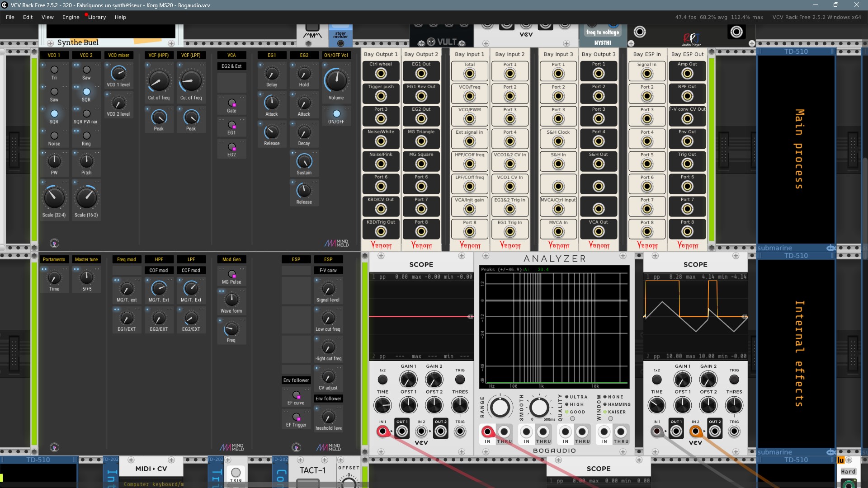Click the left Scope OUT 1 jack
The width and height of the screenshot is (868, 488).
402,432
